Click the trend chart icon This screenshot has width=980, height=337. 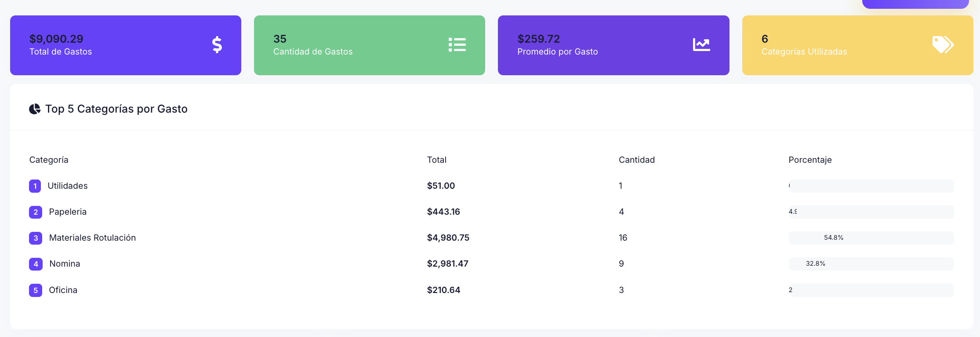tap(701, 45)
